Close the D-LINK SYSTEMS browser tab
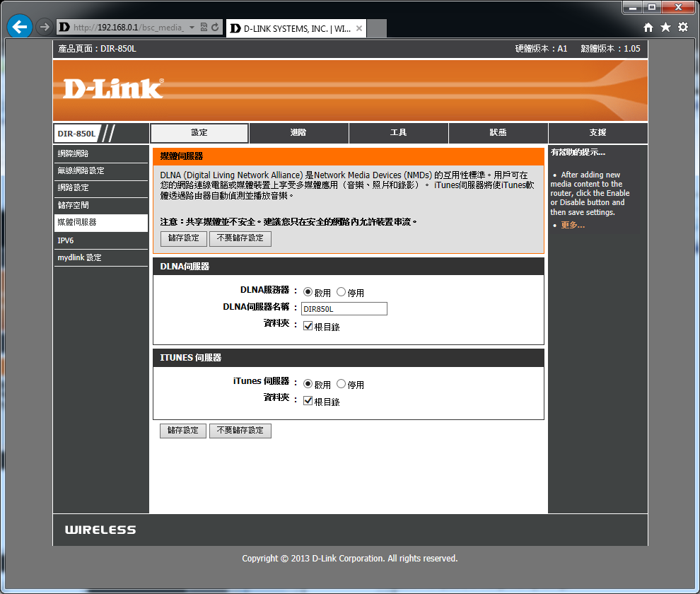Image resolution: width=700 pixels, height=594 pixels. [x=359, y=28]
